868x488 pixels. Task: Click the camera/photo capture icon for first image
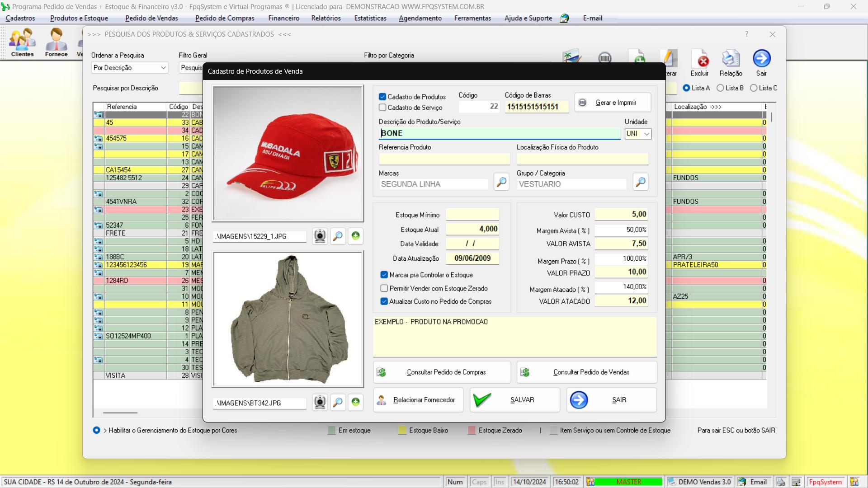(320, 236)
